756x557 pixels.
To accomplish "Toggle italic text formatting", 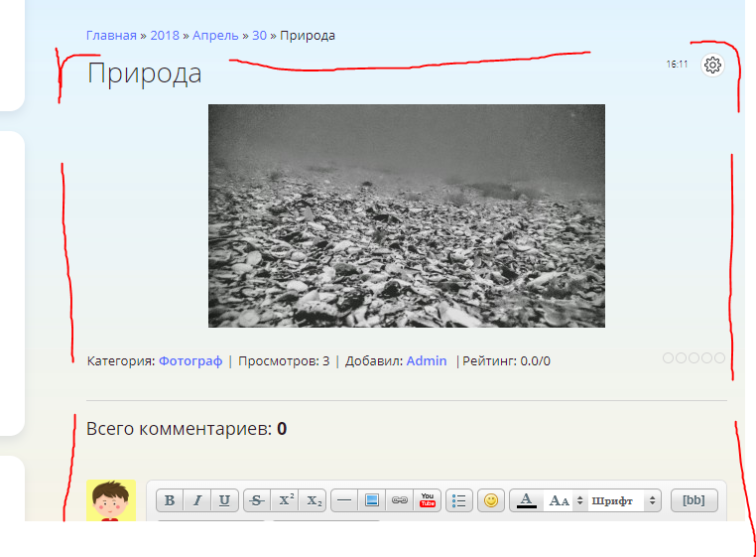I will click(197, 500).
